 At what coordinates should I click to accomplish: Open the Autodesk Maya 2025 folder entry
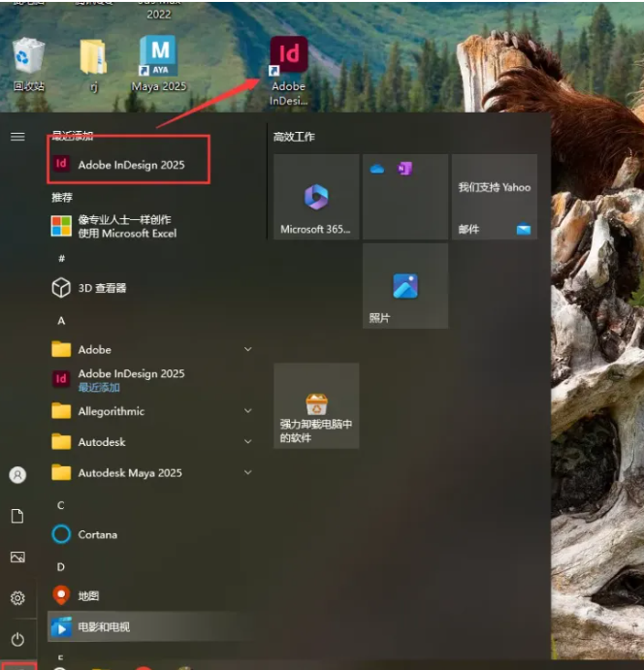pyautogui.click(x=151, y=472)
